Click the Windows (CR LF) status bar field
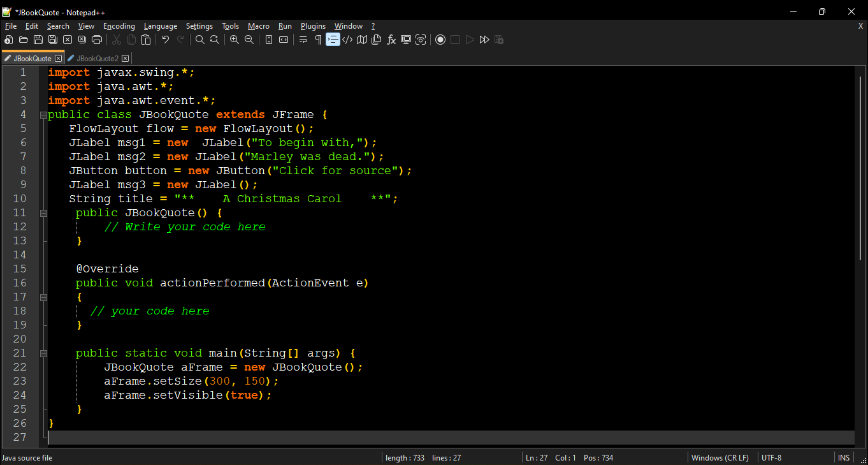Screen dimensions: 868x465 pos(720,457)
